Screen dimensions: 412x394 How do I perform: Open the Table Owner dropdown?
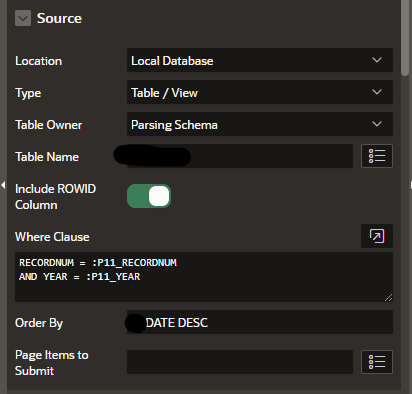[260, 124]
